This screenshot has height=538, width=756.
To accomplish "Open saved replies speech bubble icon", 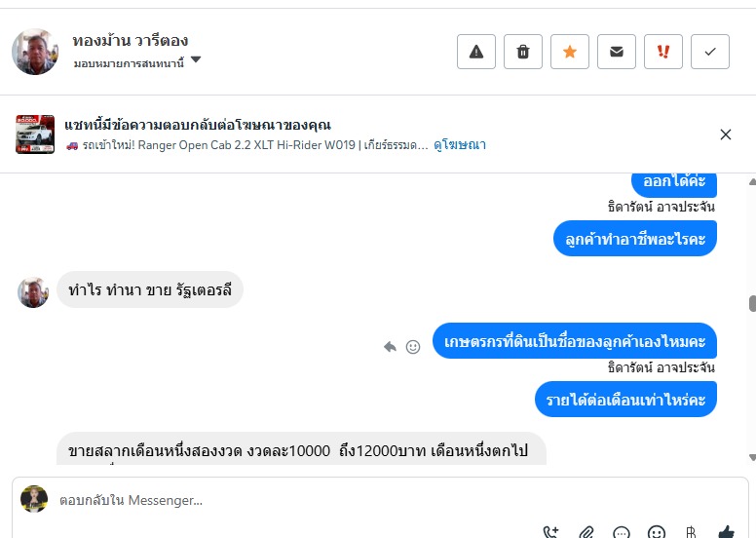I will pos(621,532).
